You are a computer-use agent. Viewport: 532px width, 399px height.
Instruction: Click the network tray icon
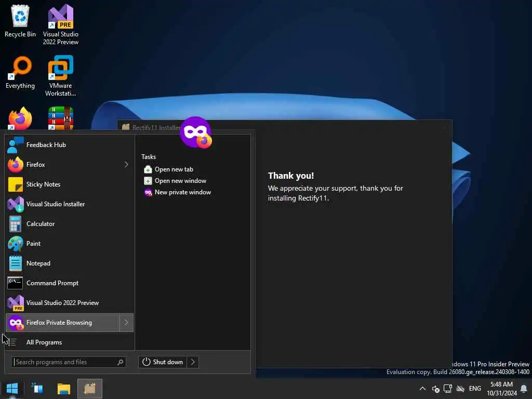click(x=448, y=389)
